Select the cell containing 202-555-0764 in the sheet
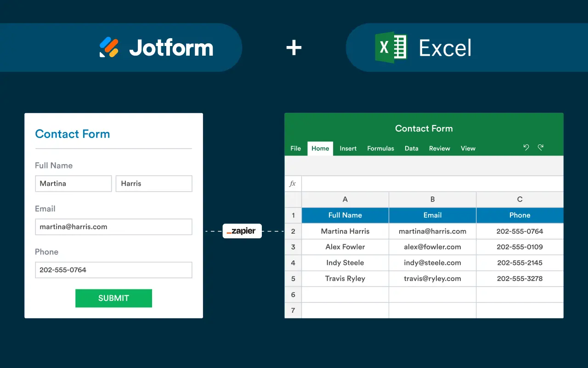588x368 pixels. [520, 231]
